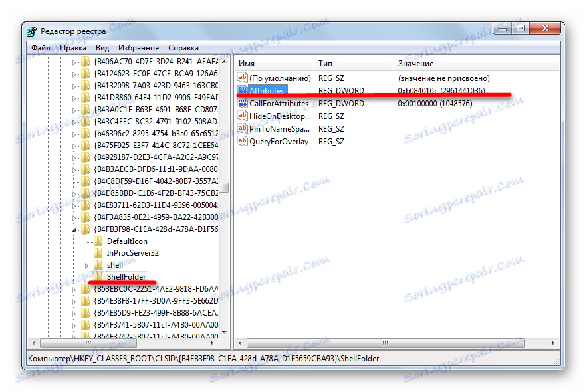Image resolution: width=587 pixels, height=392 pixels.
Task: Click the (По умолчанию) string value icon
Action: pos(242,78)
